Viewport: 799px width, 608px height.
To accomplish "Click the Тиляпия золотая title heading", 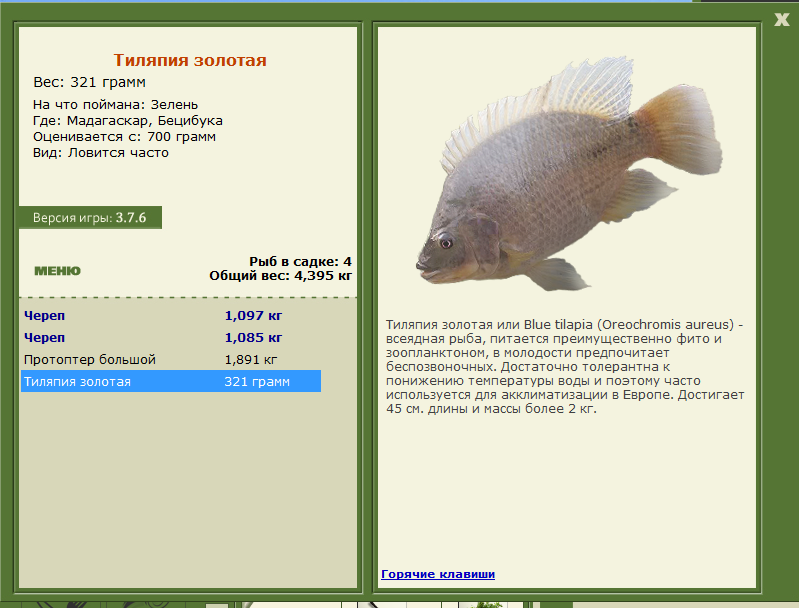I will [x=190, y=60].
